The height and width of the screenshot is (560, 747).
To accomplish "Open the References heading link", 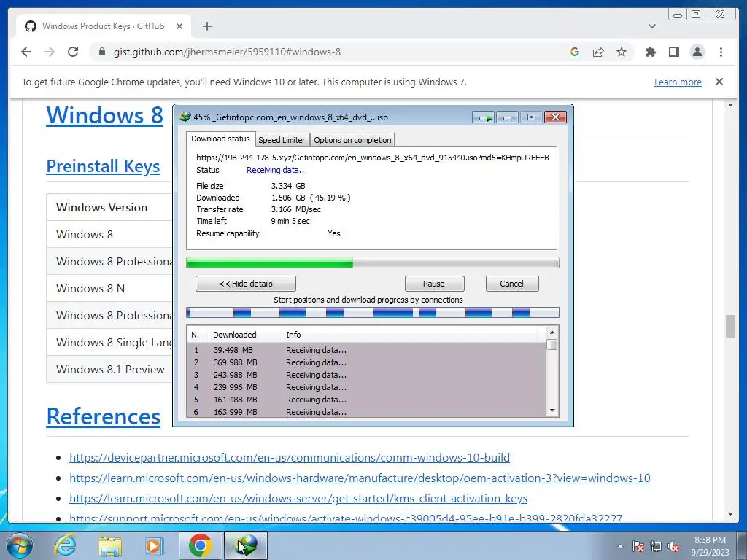I will click(104, 416).
